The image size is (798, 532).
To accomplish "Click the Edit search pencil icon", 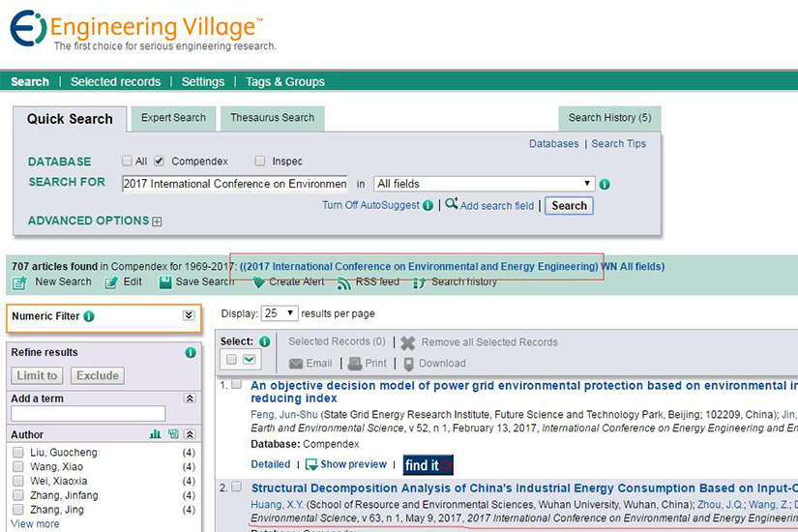I will click(x=111, y=282).
